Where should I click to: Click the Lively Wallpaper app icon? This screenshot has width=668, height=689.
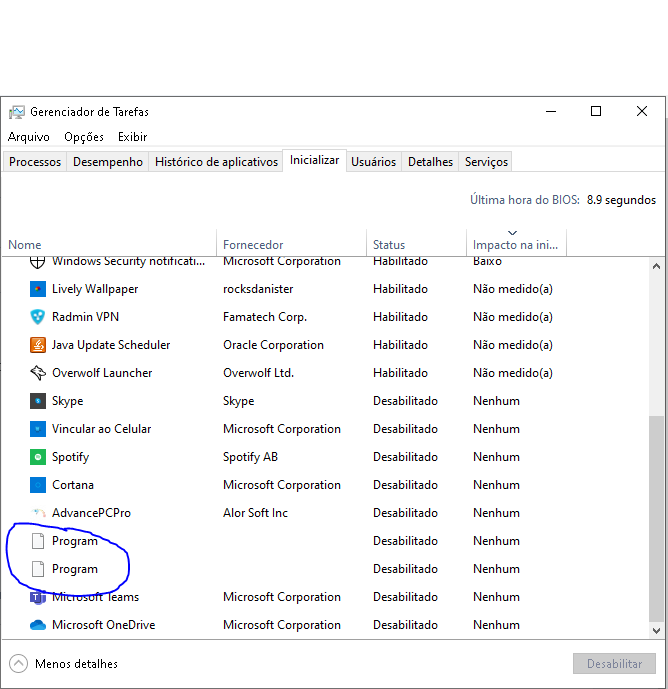point(38,289)
